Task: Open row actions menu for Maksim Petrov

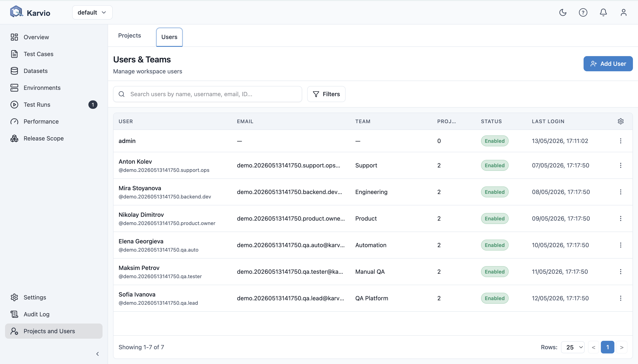Action: tap(620, 272)
